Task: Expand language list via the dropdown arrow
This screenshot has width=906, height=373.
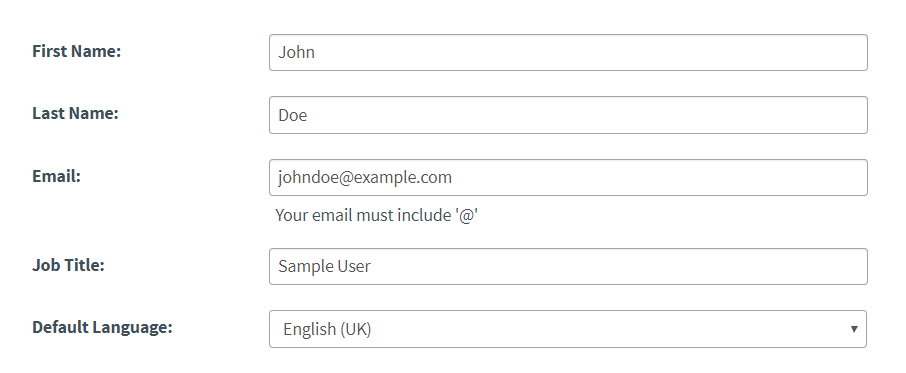Action: click(x=854, y=329)
